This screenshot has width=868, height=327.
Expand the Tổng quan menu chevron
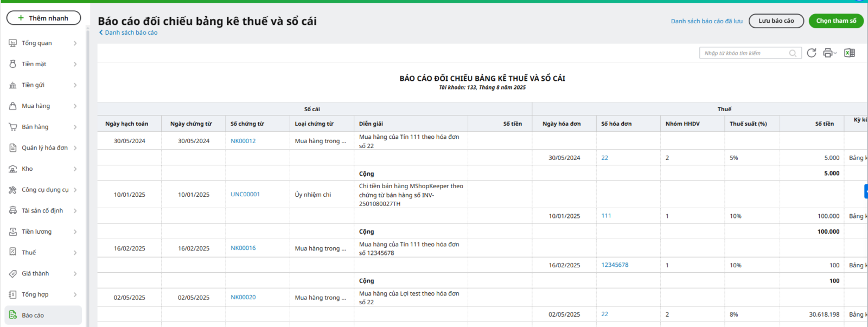[x=75, y=43]
